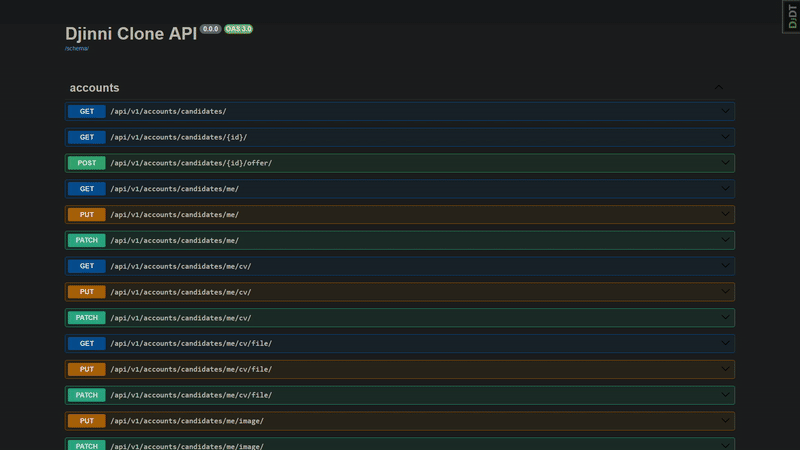Select GET row path candidates/me/cv/file/

click(191, 343)
